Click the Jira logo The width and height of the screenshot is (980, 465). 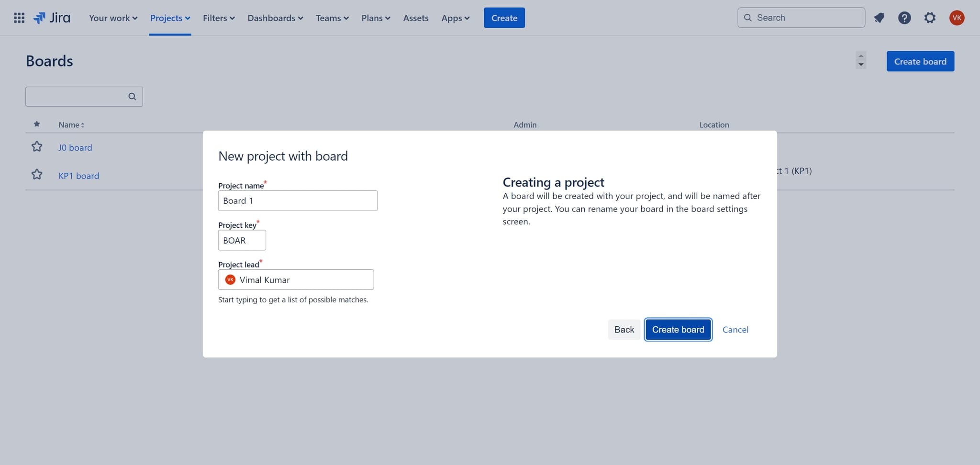click(52, 18)
